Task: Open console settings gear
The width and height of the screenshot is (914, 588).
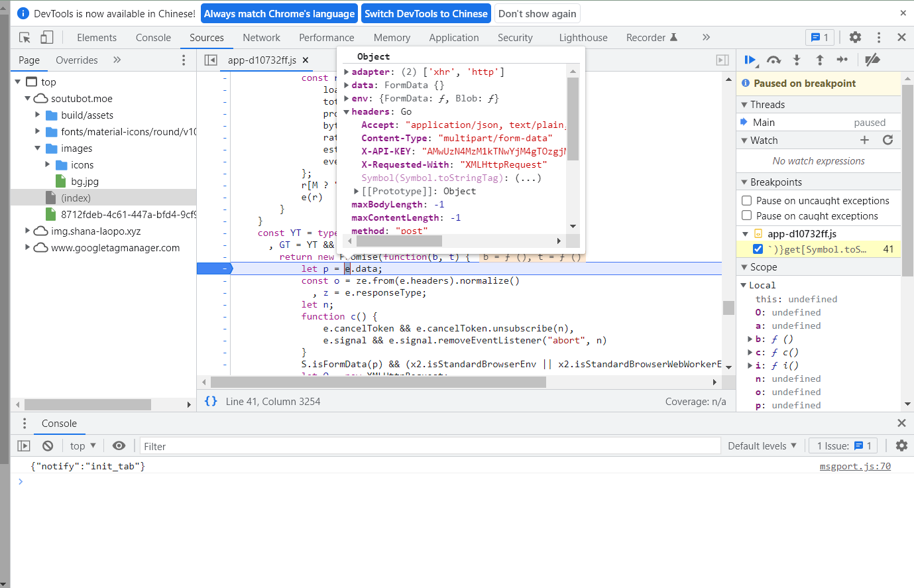Action: tap(901, 446)
